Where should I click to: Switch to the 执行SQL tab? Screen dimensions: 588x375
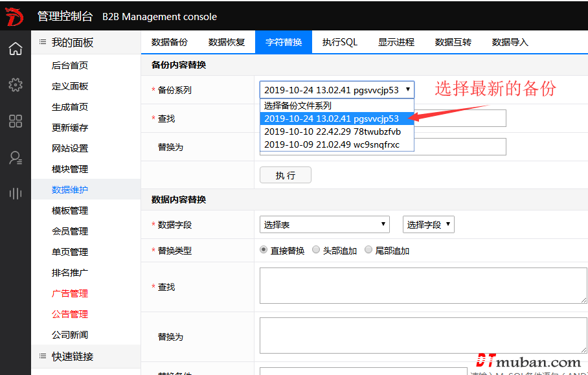pyautogui.click(x=340, y=42)
